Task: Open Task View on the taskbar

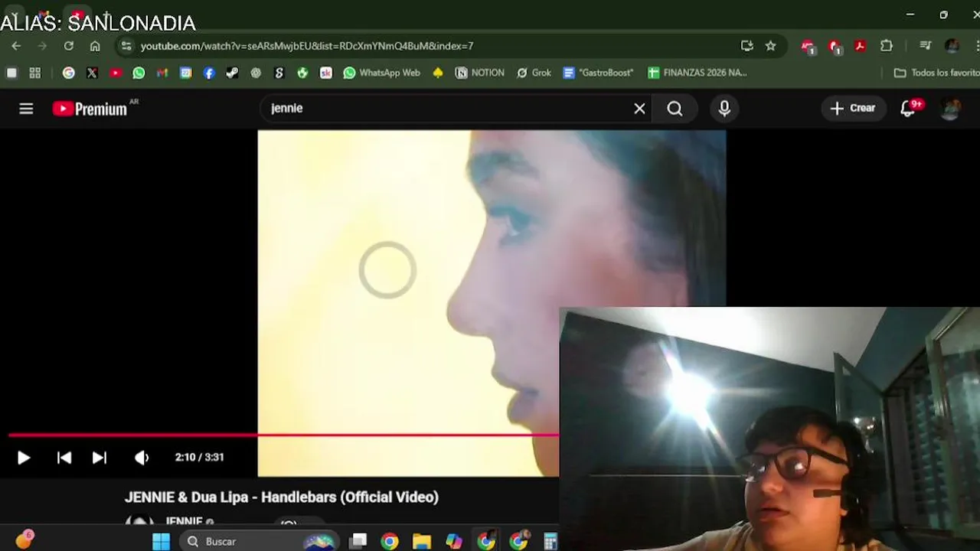Action: coord(358,542)
